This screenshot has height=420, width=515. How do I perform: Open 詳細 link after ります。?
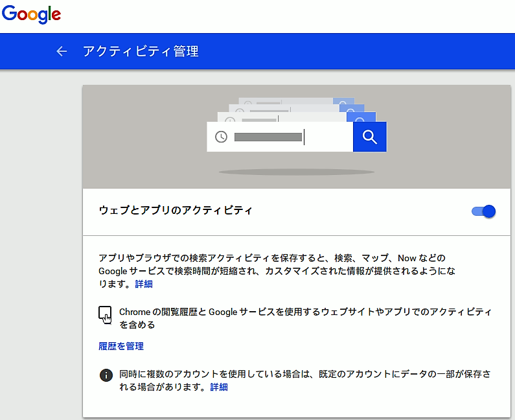coord(144,284)
